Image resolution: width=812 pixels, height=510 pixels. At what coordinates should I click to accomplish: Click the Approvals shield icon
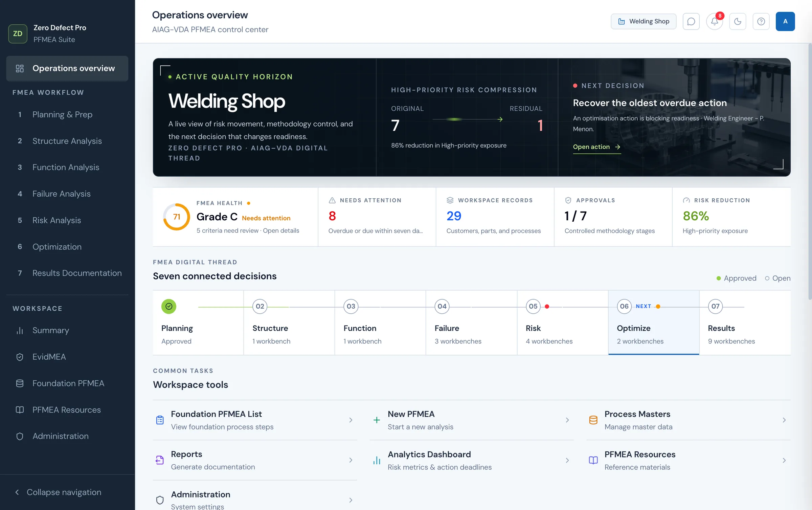(x=568, y=200)
